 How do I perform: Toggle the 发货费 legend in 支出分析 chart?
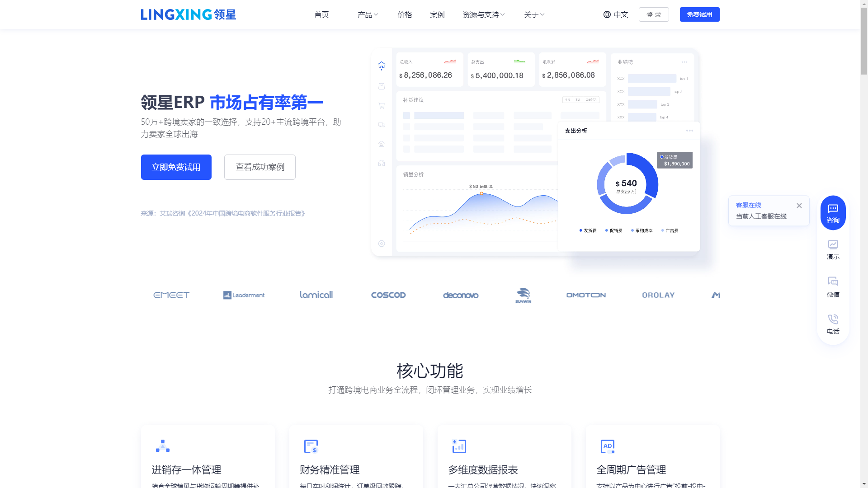click(x=588, y=230)
